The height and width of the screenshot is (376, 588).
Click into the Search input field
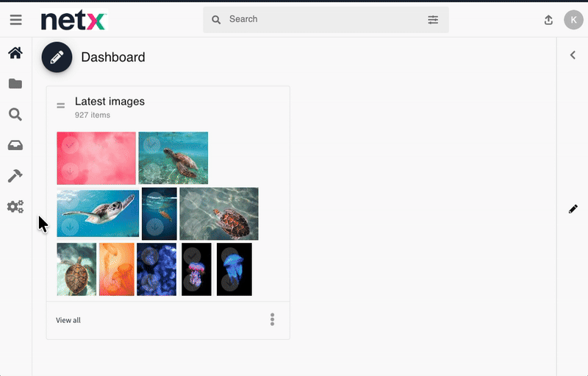(323, 20)
